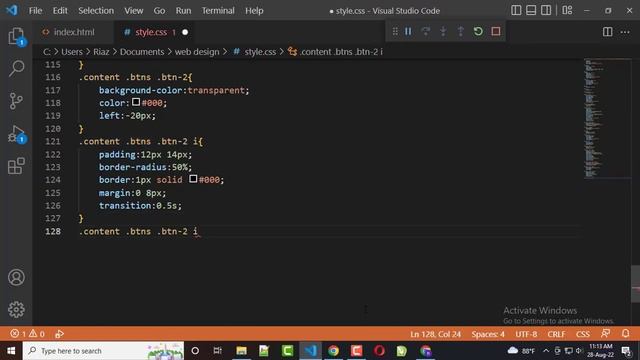
Task: Pause the debug session
Action: (x=408, y=31)
